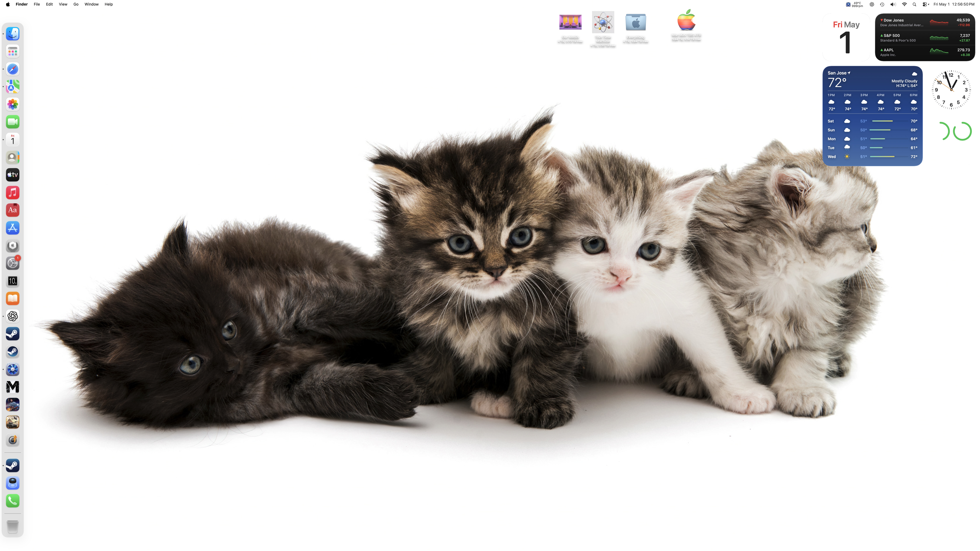Screen dimensions: 980x551
Task: Open Spotlight search in menu bar
Action: pos(914,4)
